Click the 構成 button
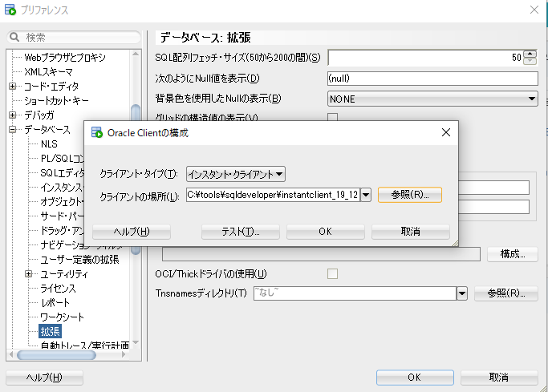548x392 pixels. [511, 254]
